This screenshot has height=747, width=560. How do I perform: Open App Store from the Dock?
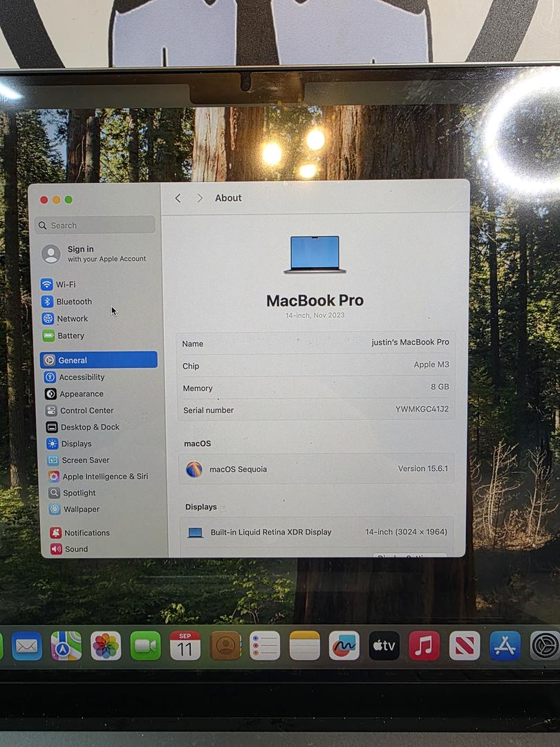click(x=505, y=646)
